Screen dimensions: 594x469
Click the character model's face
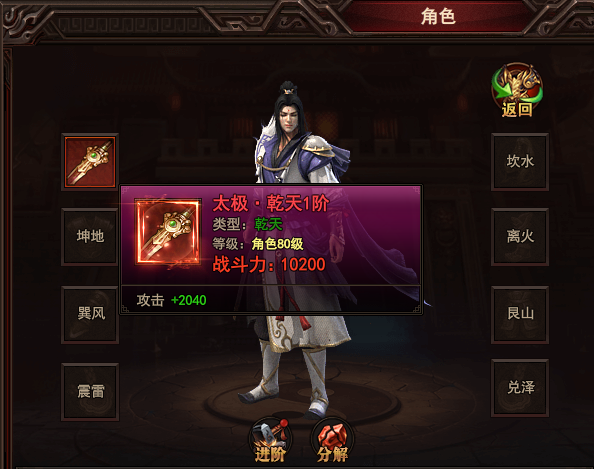point(289,118)
